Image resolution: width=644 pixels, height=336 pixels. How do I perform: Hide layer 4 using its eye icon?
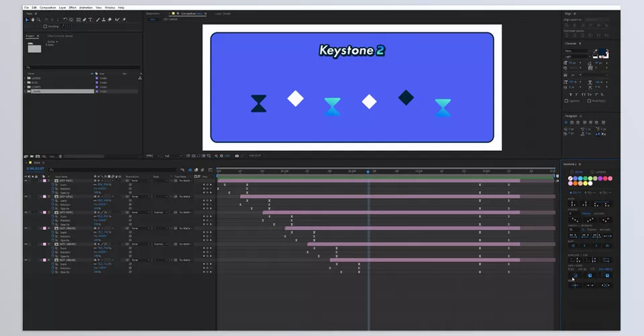click(x=25, y=229)
